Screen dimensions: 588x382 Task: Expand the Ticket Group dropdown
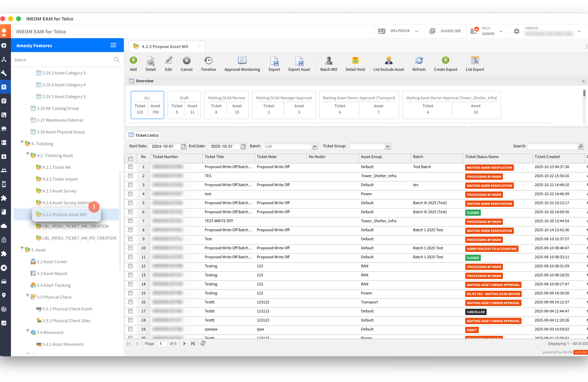pos(387,146)
